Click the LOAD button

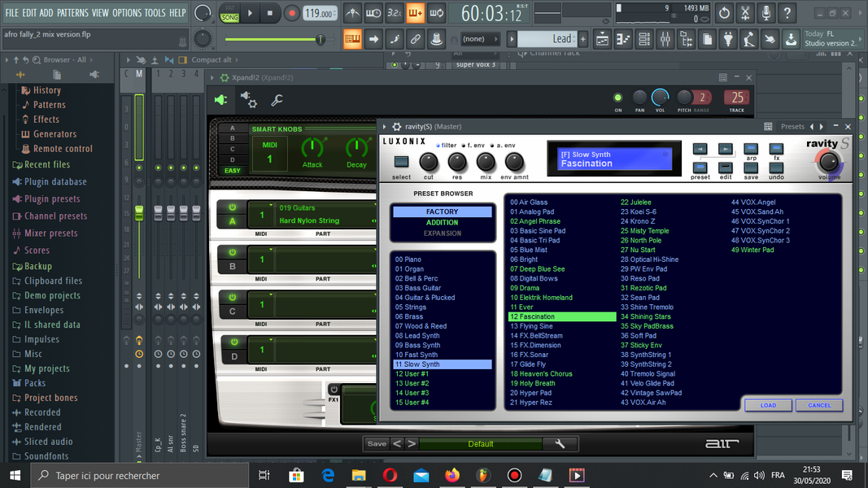click(768, 405)
